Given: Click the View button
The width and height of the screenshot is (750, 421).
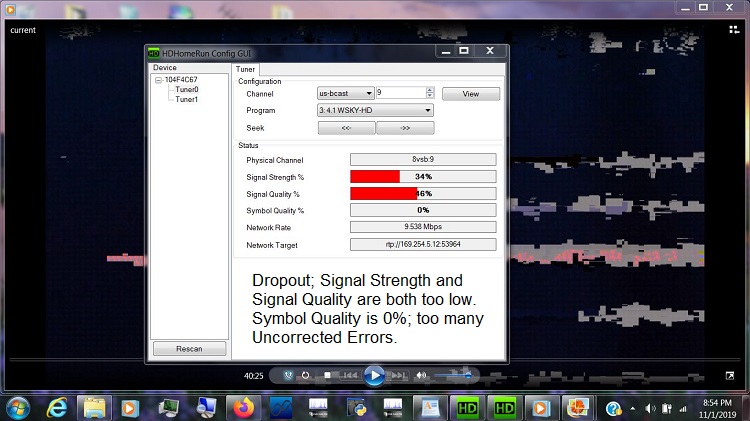Looking at the screenshot, I should 470,93.
